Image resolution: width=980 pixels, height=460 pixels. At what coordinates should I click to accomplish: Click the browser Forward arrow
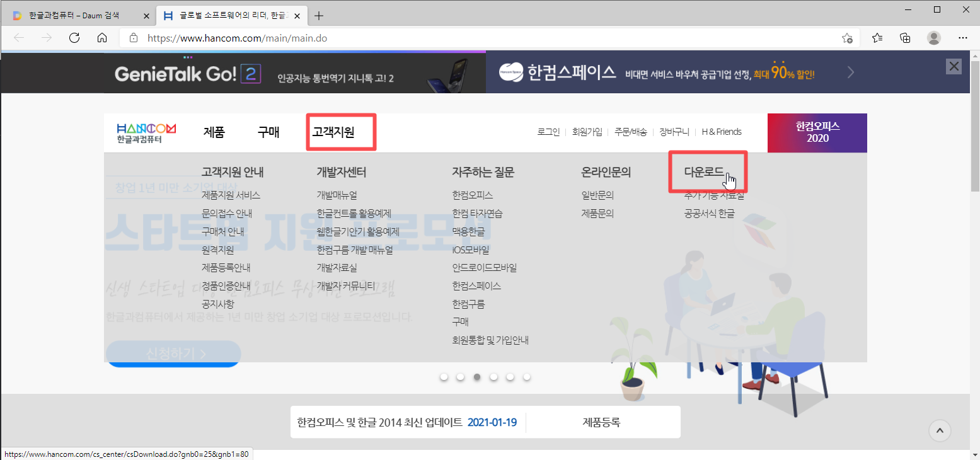pos(47,38)
